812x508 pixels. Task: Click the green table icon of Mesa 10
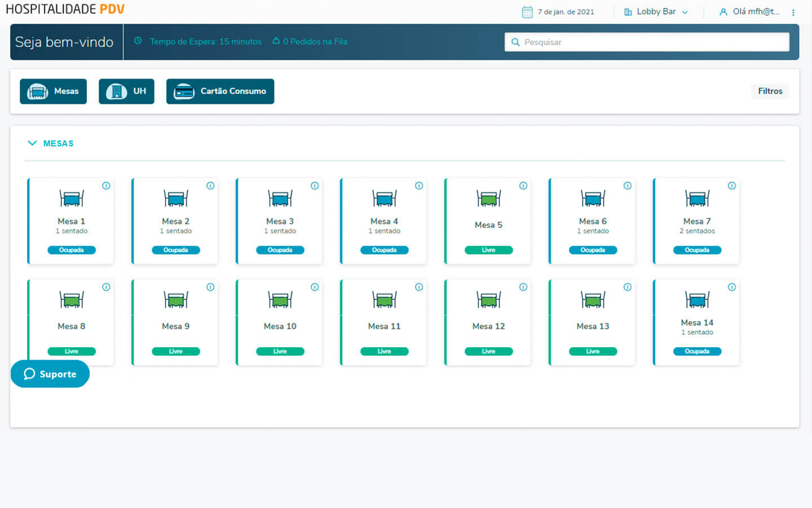pyautogui.click(x=280, y=300)
